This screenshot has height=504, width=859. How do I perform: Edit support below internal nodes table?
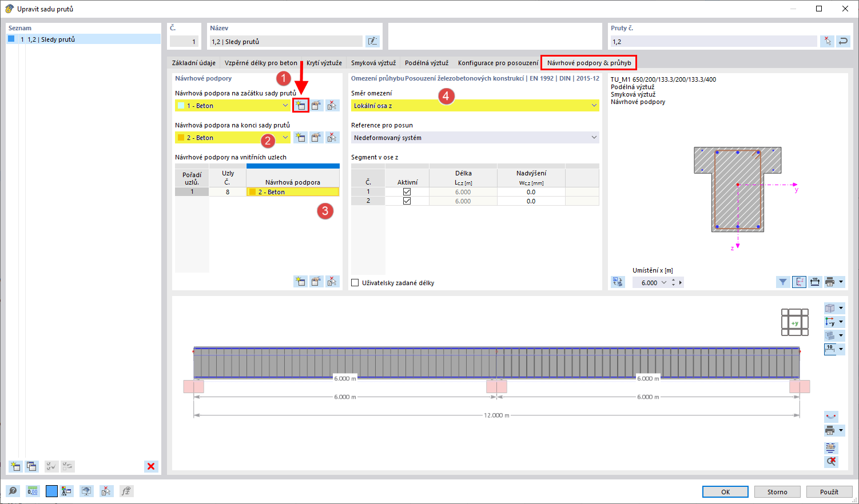coord(316,281)
